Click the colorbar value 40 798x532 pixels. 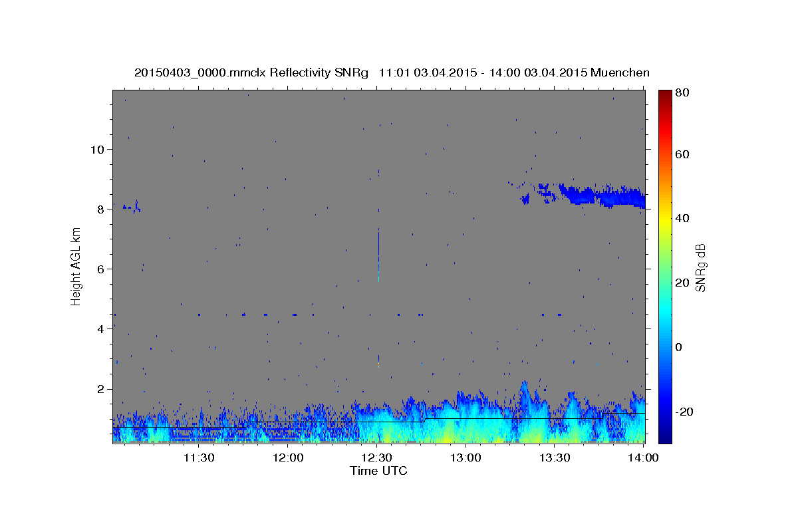[x=682, y=218]
